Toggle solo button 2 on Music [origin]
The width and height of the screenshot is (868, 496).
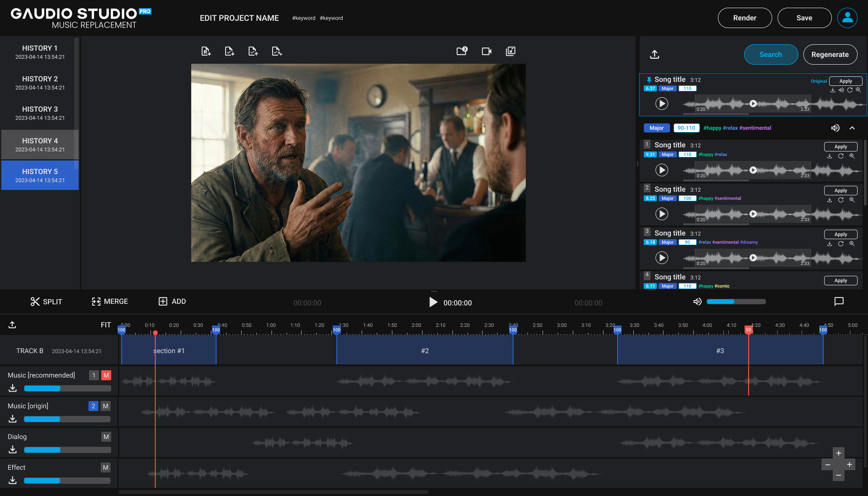pyautogui.click(x=93, y=406)
